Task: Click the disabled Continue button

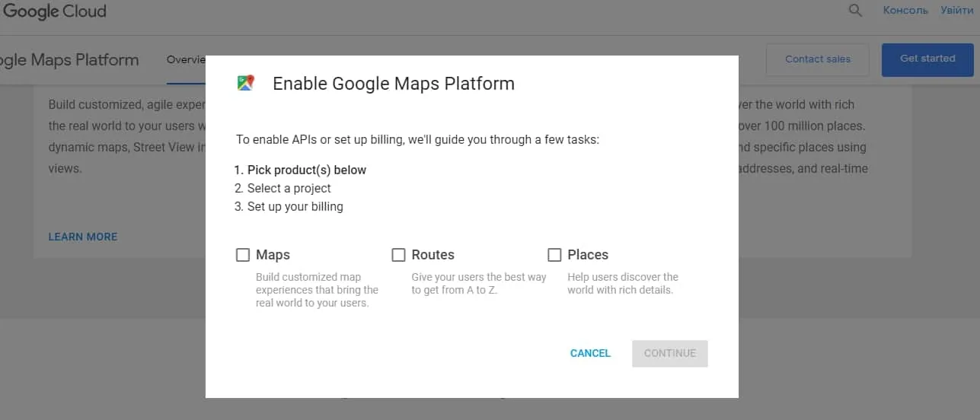Action: click(670, 353)
